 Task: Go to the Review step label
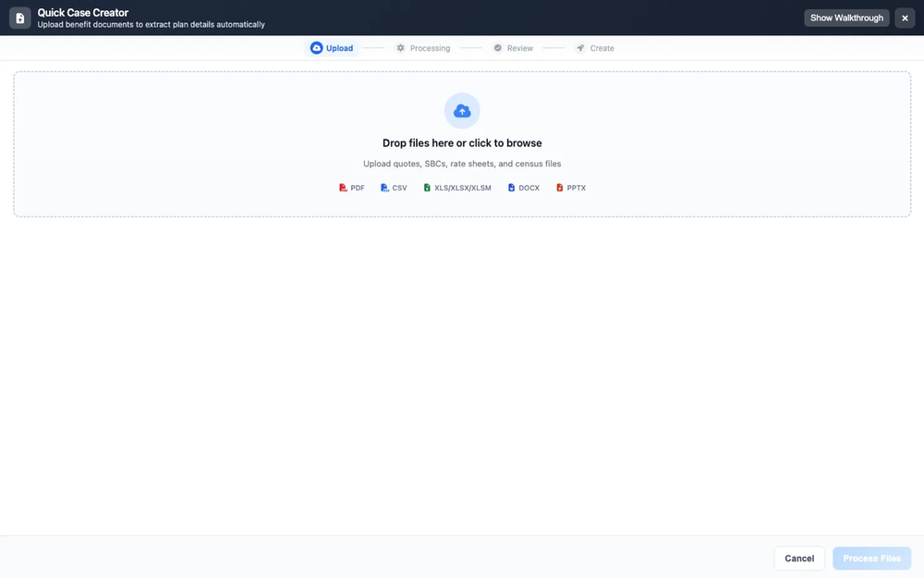[519, 48]
